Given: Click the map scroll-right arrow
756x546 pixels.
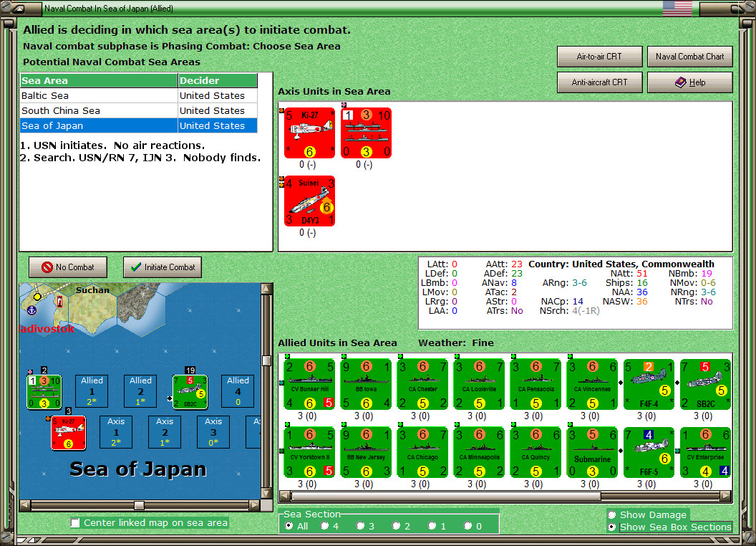Looking at the screenshot, I should tap(255, 505).
